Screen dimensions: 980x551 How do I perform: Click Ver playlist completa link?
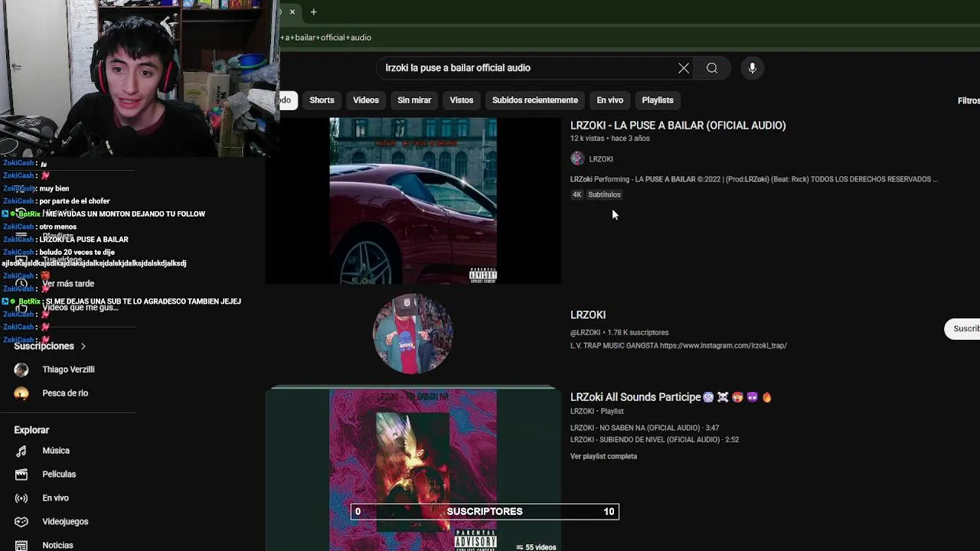coord(603,457)
